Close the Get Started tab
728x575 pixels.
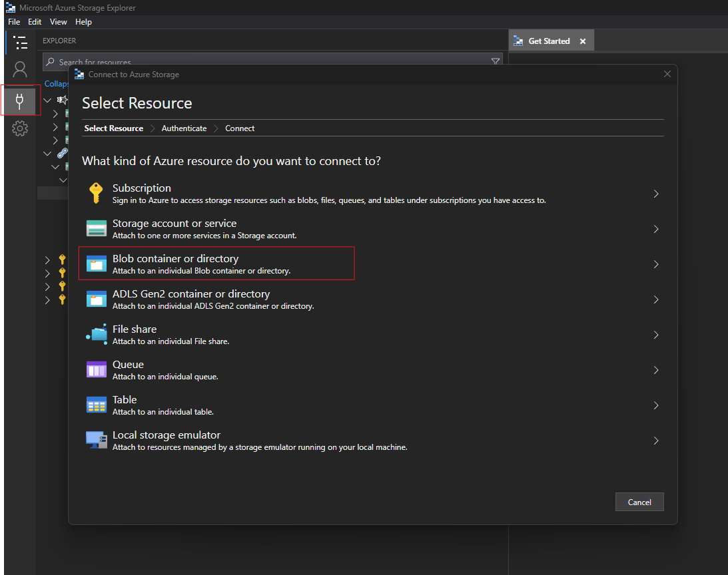583,41
